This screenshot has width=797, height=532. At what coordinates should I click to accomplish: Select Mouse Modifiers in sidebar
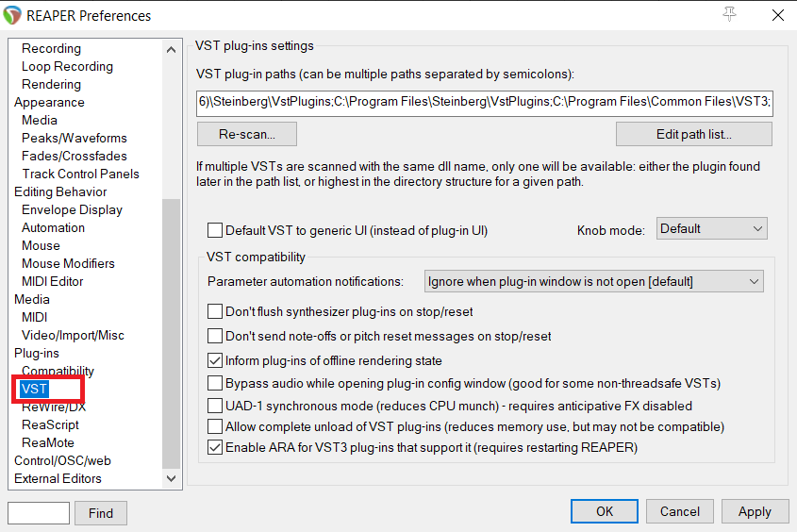click(68, 264)
